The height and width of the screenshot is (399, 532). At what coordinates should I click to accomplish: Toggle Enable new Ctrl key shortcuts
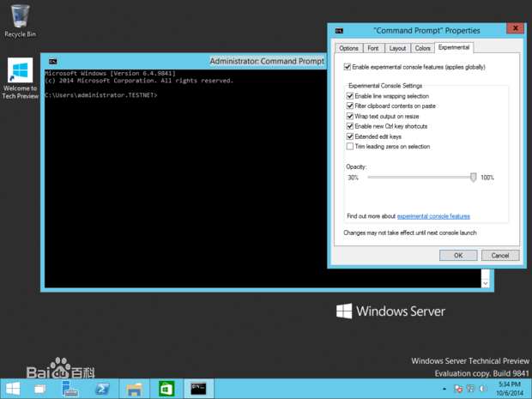coord(350,126)
